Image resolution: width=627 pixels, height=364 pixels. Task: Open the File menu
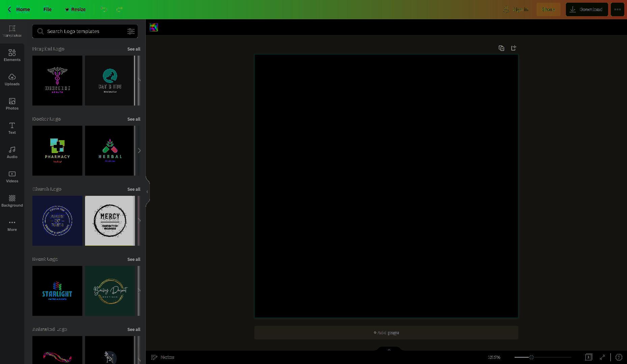pos(48,9)
